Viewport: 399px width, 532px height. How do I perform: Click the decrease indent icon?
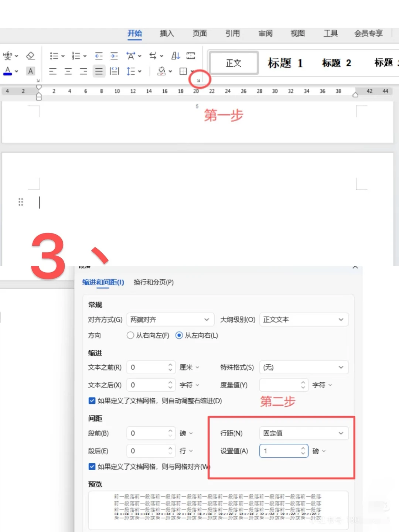click(99, 56)
